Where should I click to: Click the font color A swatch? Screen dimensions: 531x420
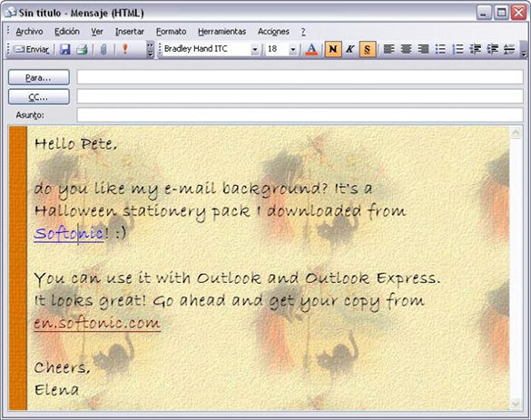(x=311, y=49)
